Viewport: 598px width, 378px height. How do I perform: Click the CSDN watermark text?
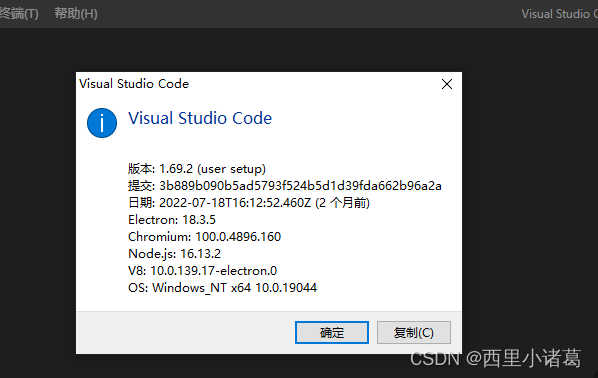click(x=495, y=359)
